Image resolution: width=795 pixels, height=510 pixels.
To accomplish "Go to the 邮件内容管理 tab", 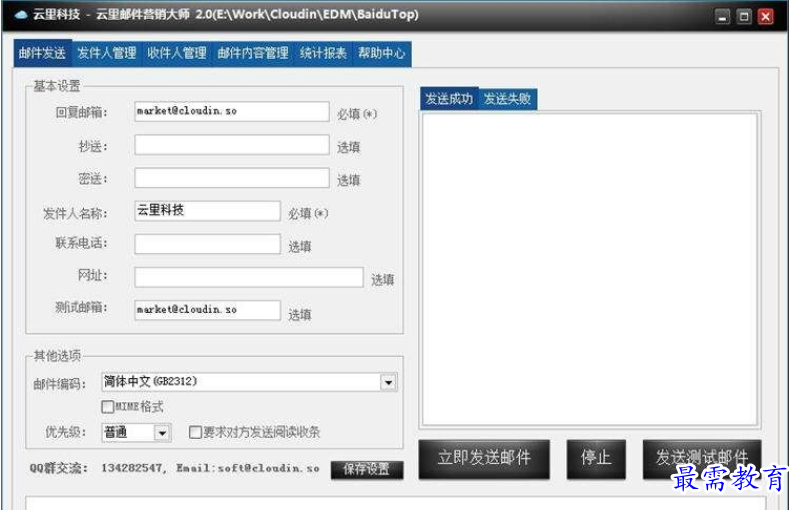I will click(252, 53).
